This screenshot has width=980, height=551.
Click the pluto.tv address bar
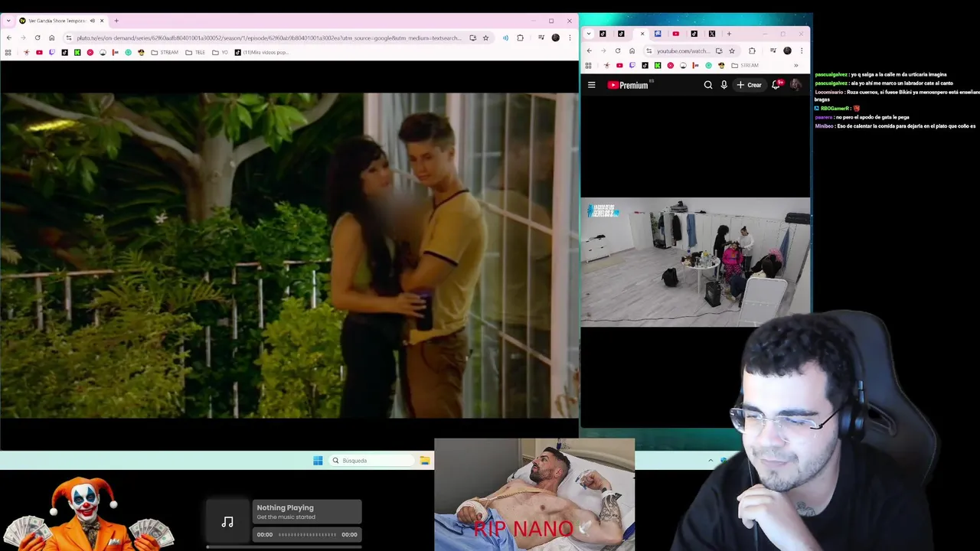point(268,37)
